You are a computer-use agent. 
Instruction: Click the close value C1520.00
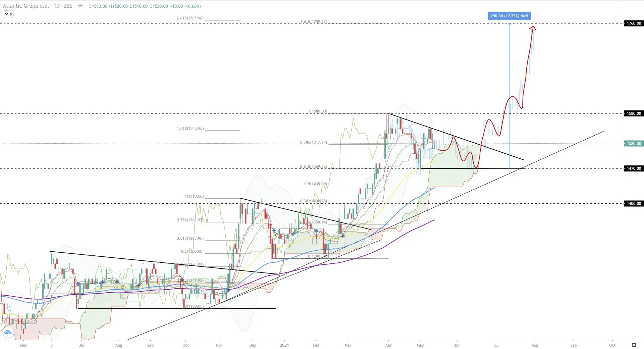(x=159, y=6)
